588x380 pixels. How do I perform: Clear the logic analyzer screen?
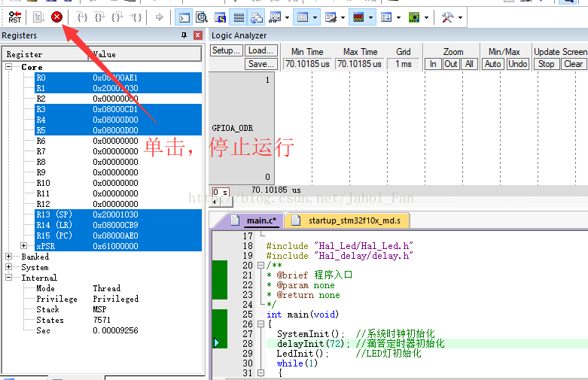[x=574, y=64]
